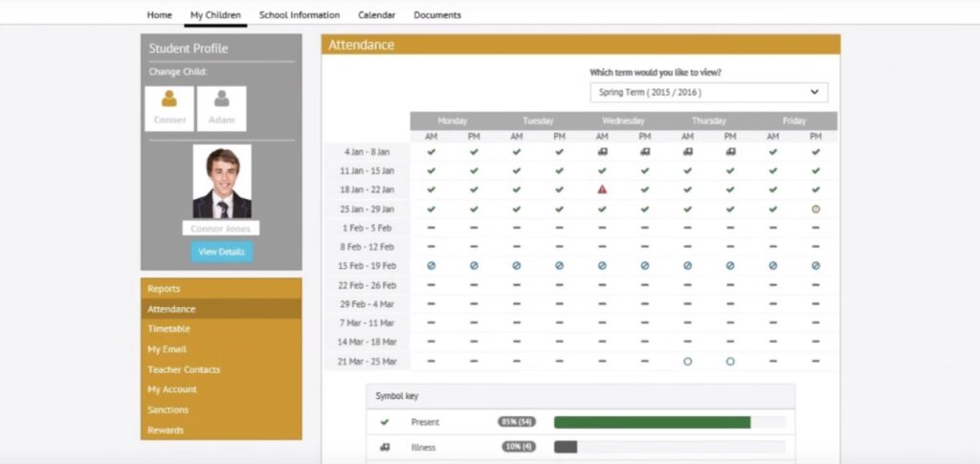Click Connor Jones' profile photo
This screenshot has width=980, height=464.
pyautogui.click(x=221, y=182)
